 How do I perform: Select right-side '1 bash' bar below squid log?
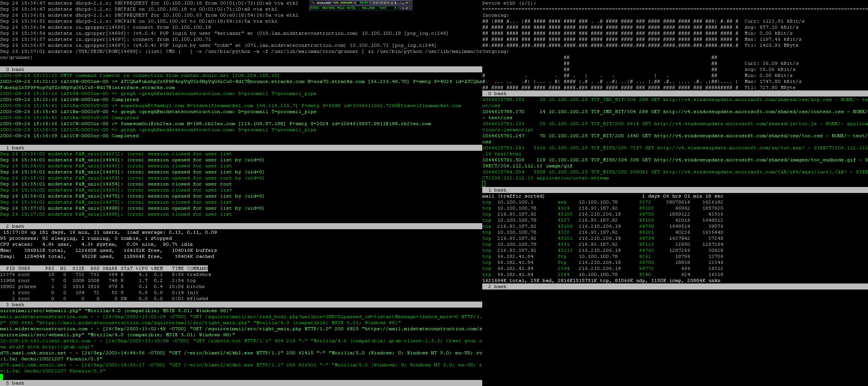pyautogui.click(x=675, y=190)
